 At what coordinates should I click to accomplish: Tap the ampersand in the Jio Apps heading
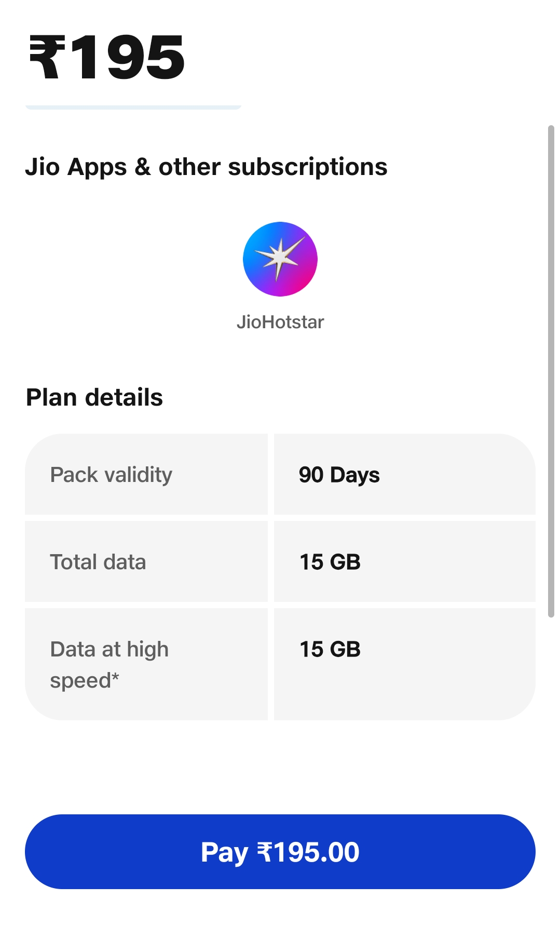[x=143, y=167]
